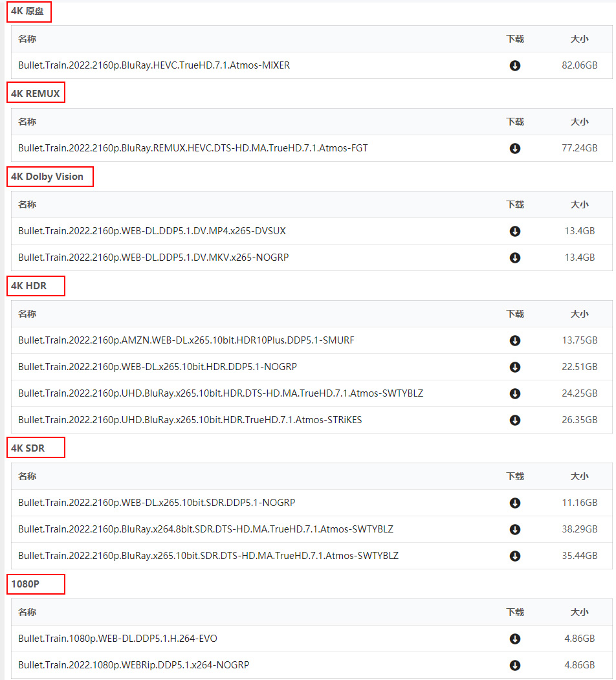616x680 pixels.
Task: Download the HDR10Plus SMURF release
Action: click(x=515, y=340)
